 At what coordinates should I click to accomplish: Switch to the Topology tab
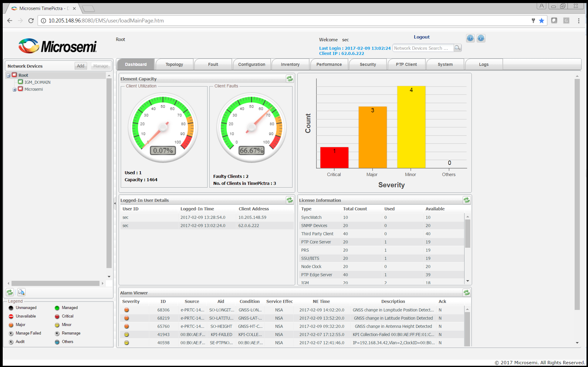(174, 64)
